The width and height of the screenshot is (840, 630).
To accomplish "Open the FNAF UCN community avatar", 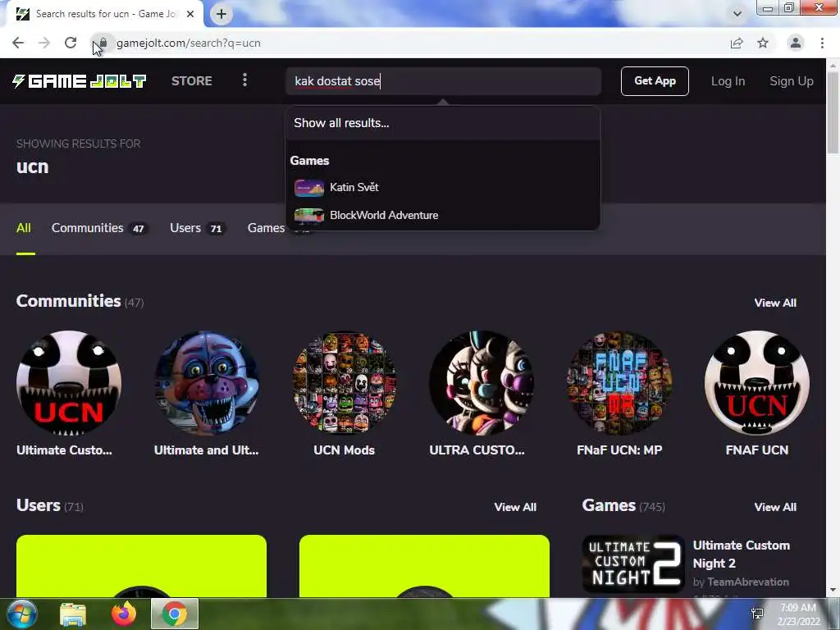I will click(757, 383).
